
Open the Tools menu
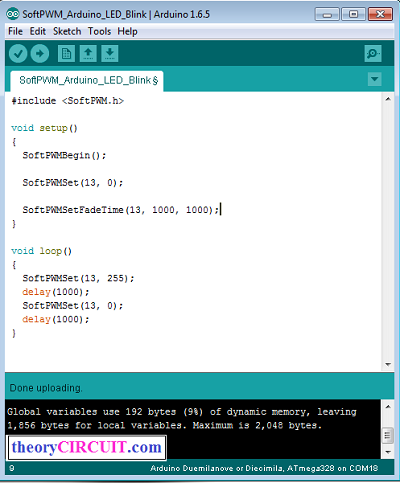pyautogui.click(x=99, y=31)
